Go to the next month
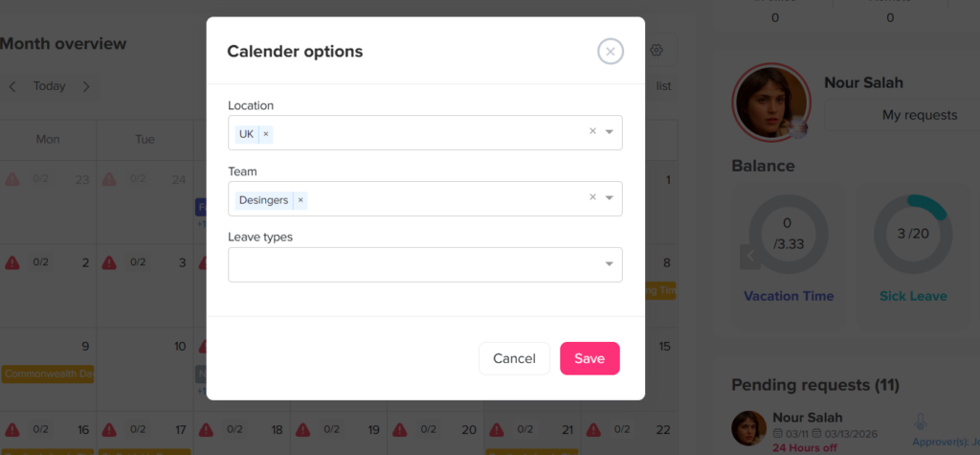 point(86,86)
